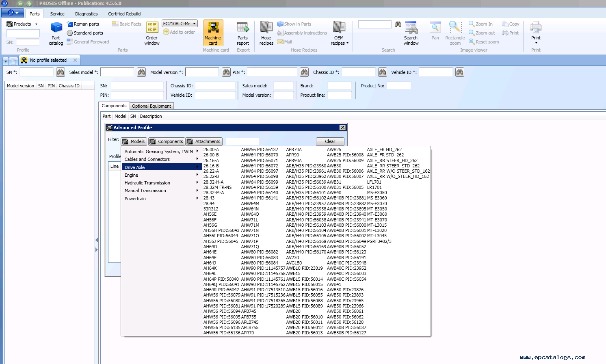
Task: Open Hose recipes
Action: point(266,33)
